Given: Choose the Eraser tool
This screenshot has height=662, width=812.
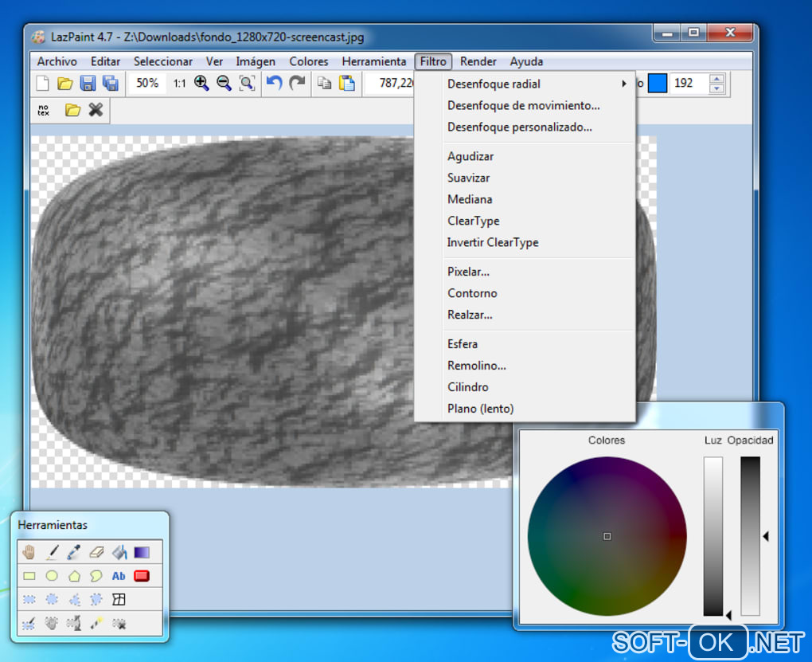Looking at the screenshot, I should pyautogui.click(x=96, y=551).
